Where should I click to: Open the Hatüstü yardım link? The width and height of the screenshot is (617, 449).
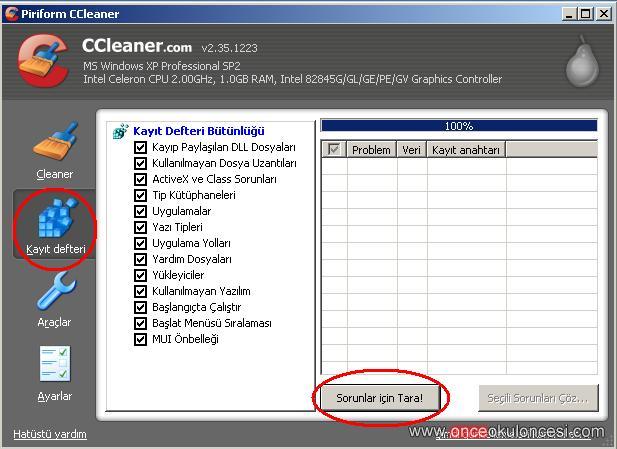click(x=50, y=434)
